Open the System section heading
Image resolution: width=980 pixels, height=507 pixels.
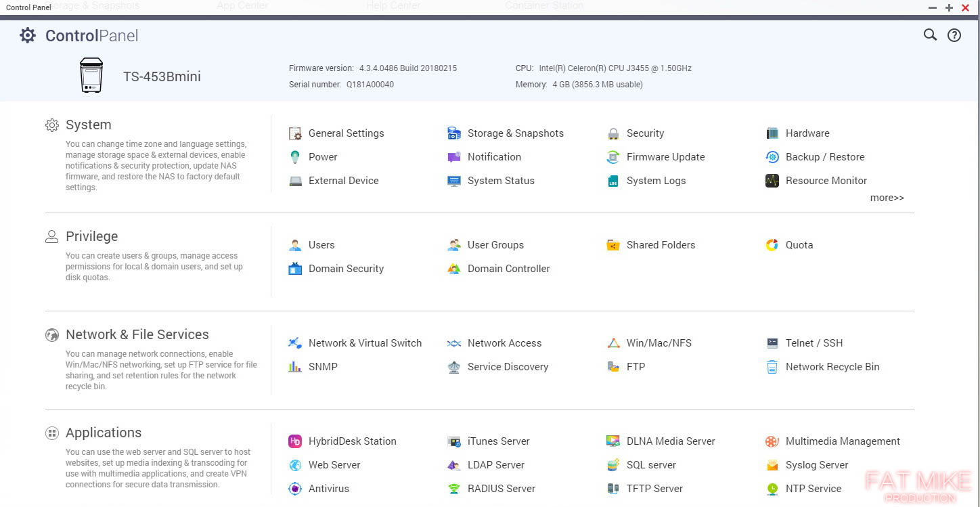(x=89, y=125)
